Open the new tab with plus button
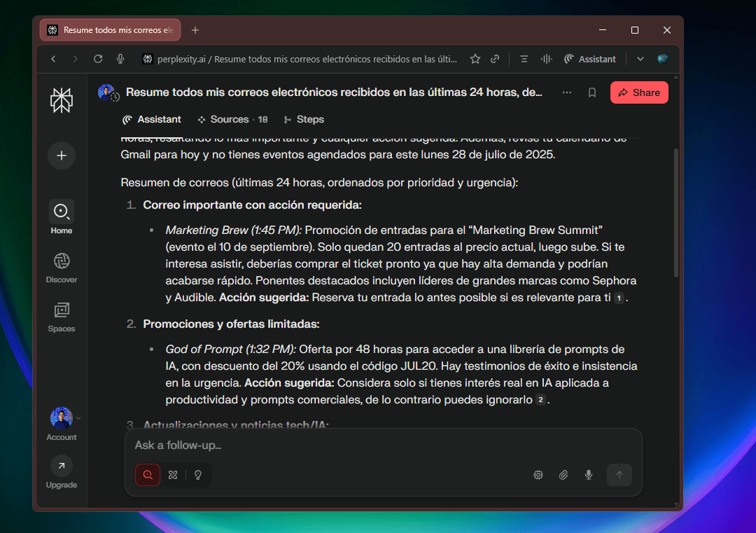 [195, 30]
